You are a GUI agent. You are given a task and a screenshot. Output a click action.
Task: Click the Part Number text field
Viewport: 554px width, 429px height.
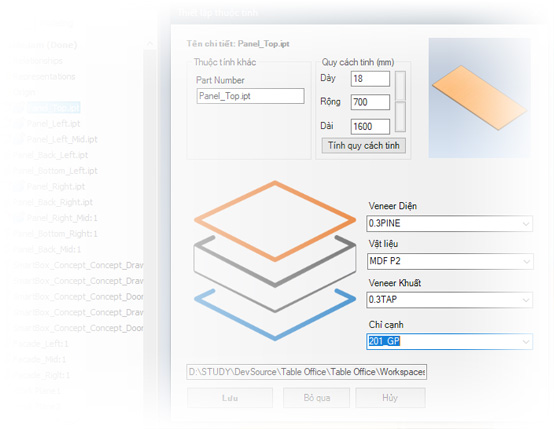tap(250, 96)
